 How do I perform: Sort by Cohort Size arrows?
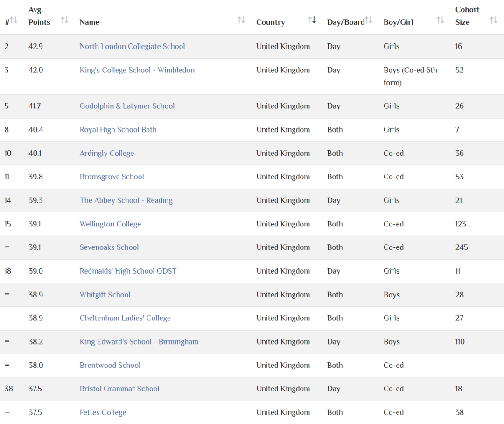493,20
